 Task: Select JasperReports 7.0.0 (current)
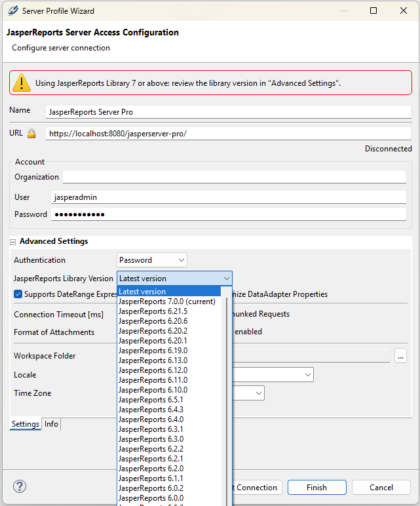[169, 302]
